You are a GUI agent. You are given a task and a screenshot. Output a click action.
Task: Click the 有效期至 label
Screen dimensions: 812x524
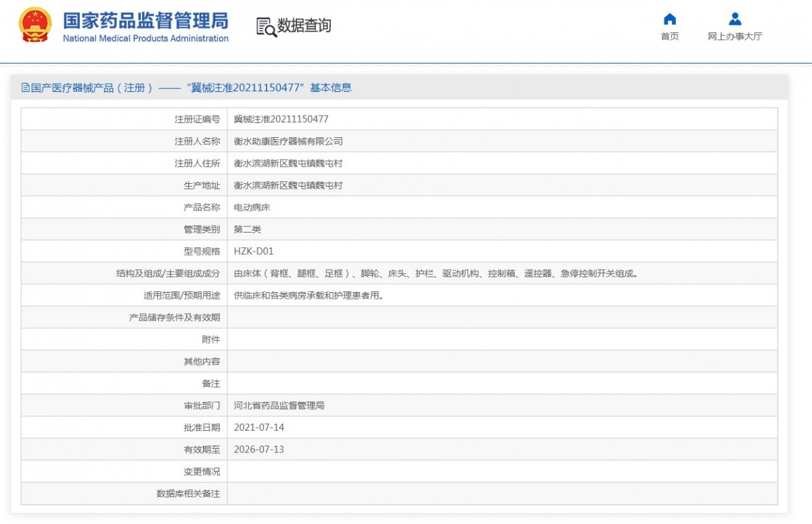(202, 450)
